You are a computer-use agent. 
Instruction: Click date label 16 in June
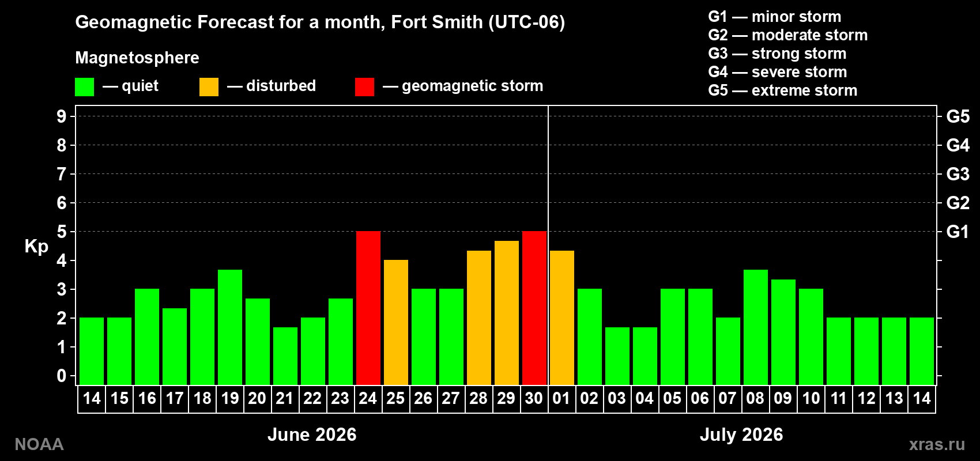click(147, 398)
